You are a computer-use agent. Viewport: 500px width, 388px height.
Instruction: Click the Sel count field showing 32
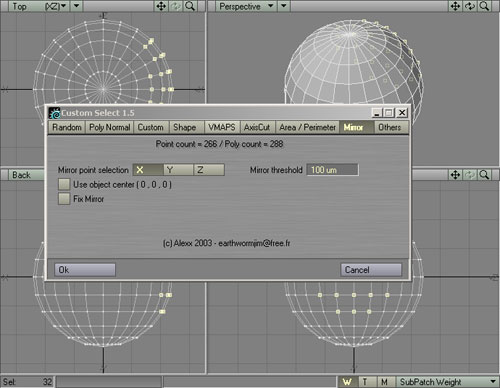27,382
